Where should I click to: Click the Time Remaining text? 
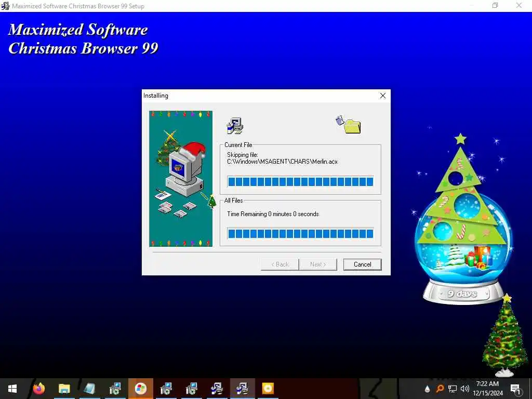pyautogui.click(x=273, y=214)
